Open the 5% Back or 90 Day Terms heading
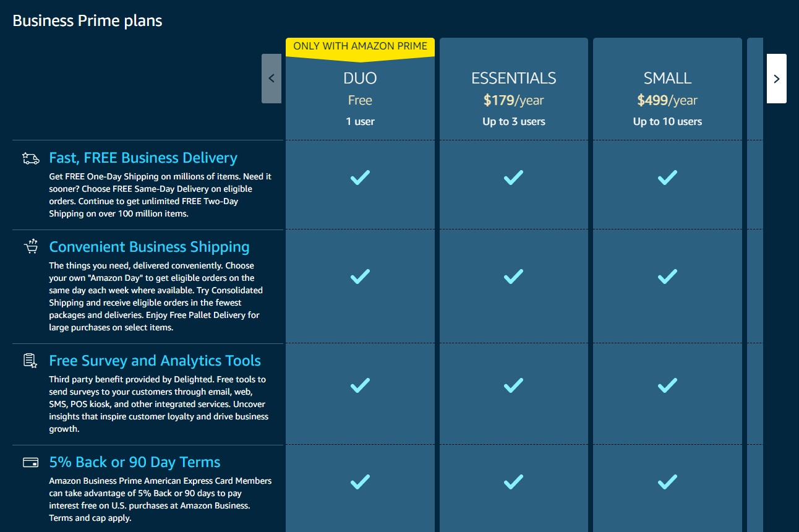Screen dimensions: 799x532 coord(135,462)
